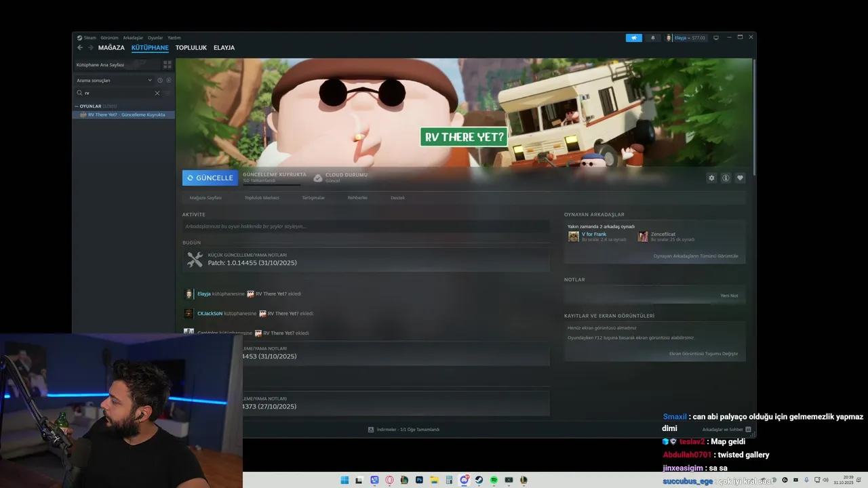Click the Big Picture mode icon

tap(716, 38)
